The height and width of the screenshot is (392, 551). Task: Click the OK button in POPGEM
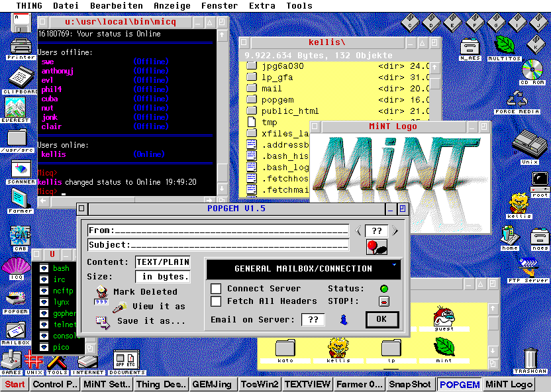pyautogui.click(x=382, y=320)
